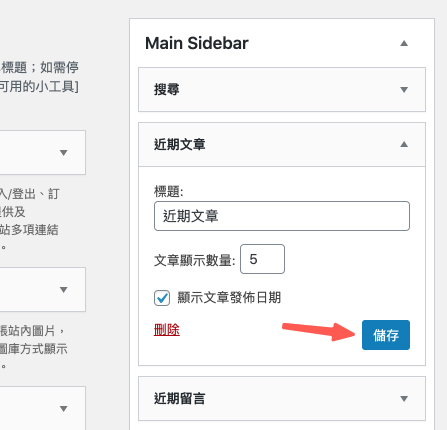Select available widget box above 站內圖片 text

[43, 290]
